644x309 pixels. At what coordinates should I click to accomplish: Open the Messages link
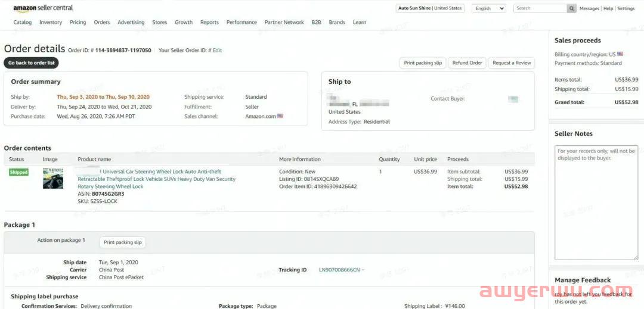[x=589, y=8]
